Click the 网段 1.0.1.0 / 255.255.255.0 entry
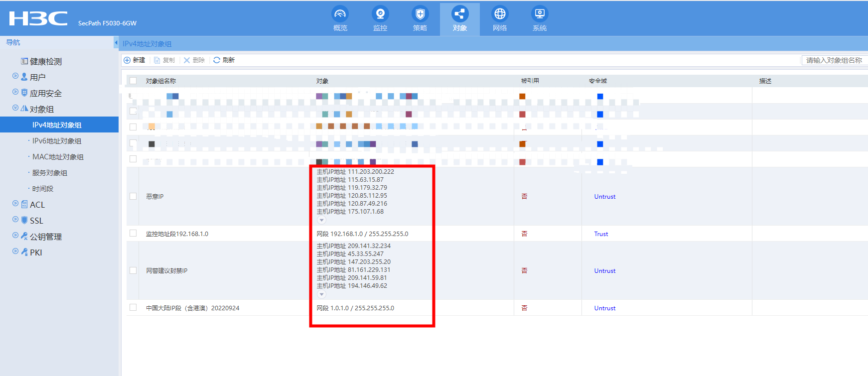 (x=355, y=308)
